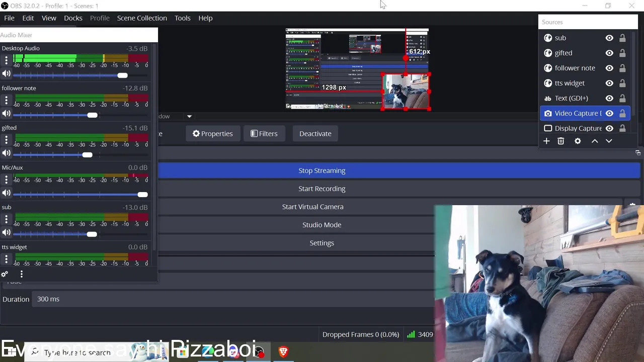Open gifted three-dot audio options menu
Image resolution: width=644 pixels, height=362 pixels.
[6, 140]
